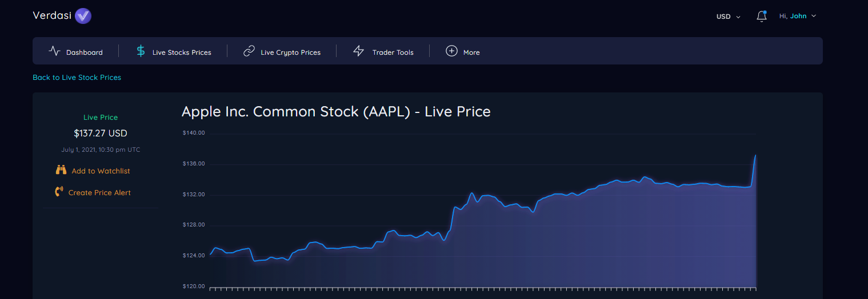The height and width of the screenshot is (299, 868).
Task: Click the $136.00 axis label
Action: tap(194, 164)
